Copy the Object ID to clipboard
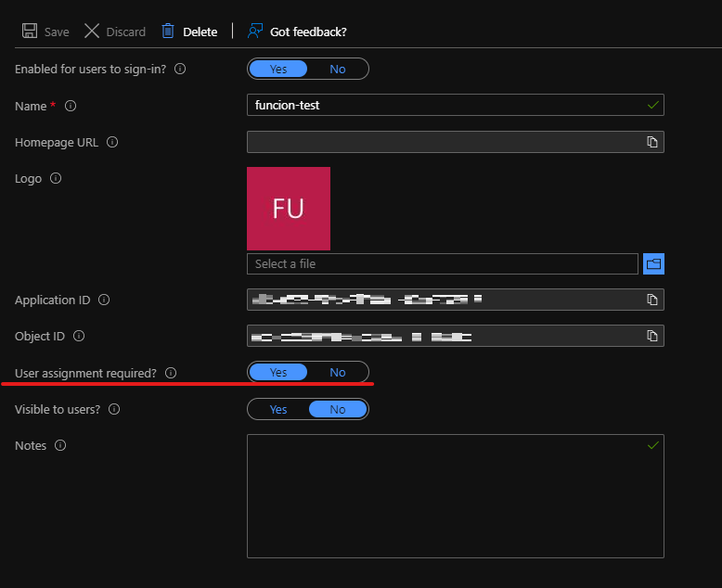The width and height of the screenshot is (722, 588). 652,336
